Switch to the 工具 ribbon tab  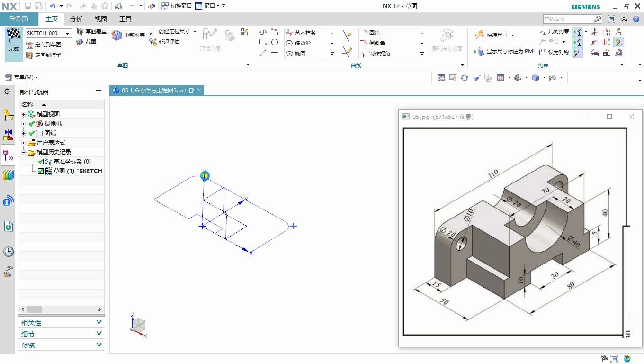tap(125, 19)
